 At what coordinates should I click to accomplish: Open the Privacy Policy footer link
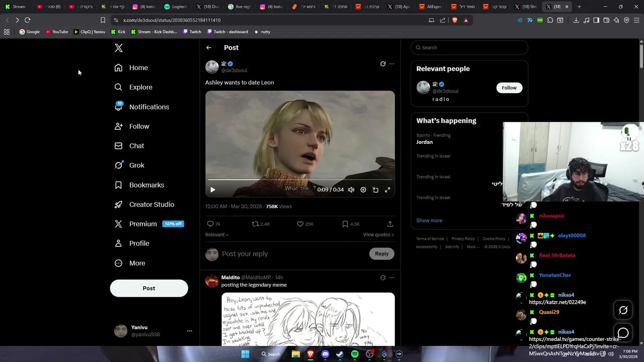tap(463, 239)
